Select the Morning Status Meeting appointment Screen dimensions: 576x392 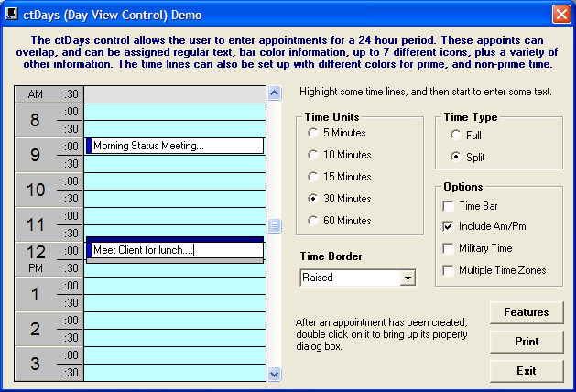pos(175,146)
